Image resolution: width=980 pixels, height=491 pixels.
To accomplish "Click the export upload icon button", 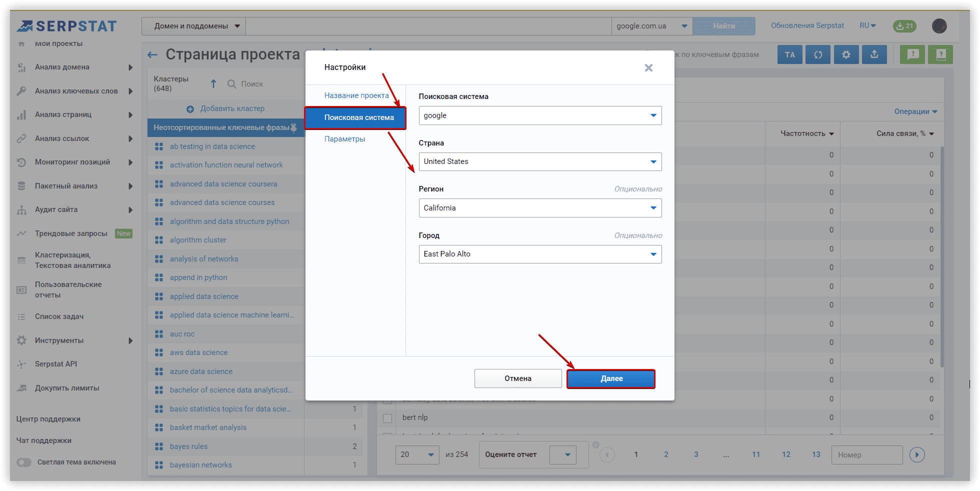I will coord(874,54).
